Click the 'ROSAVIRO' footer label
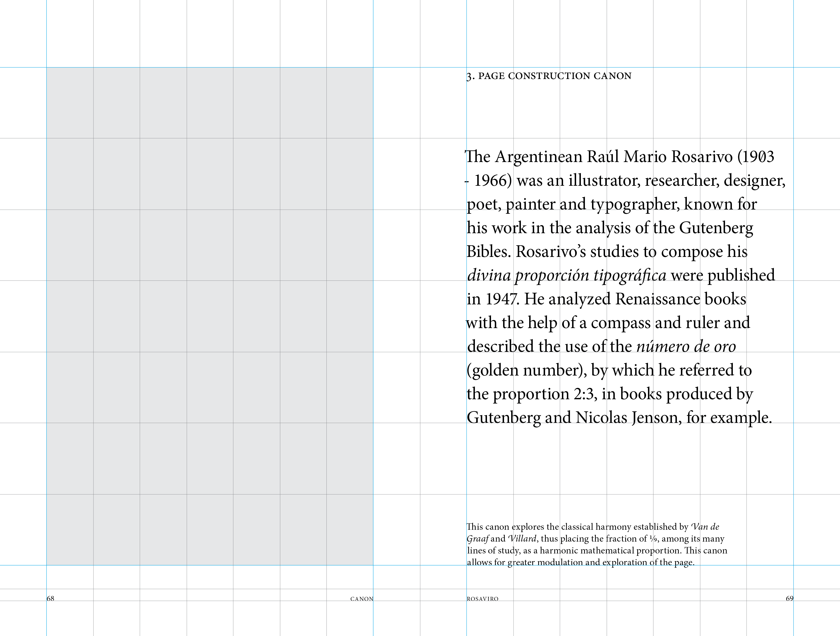The height and width of the screenshot is (636, 840). tap(482, 599)
